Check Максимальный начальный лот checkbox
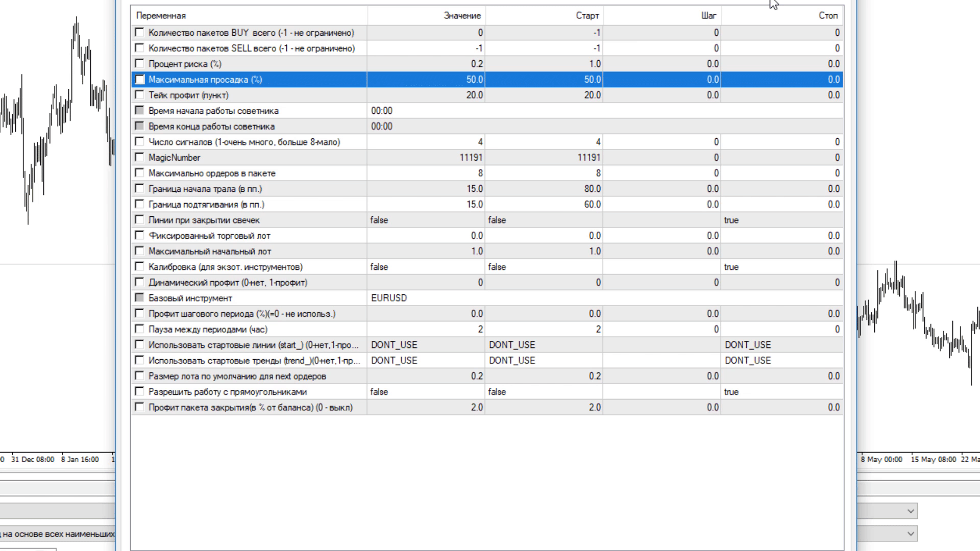This screenshot has width=980, height=551. coord(139,251)
